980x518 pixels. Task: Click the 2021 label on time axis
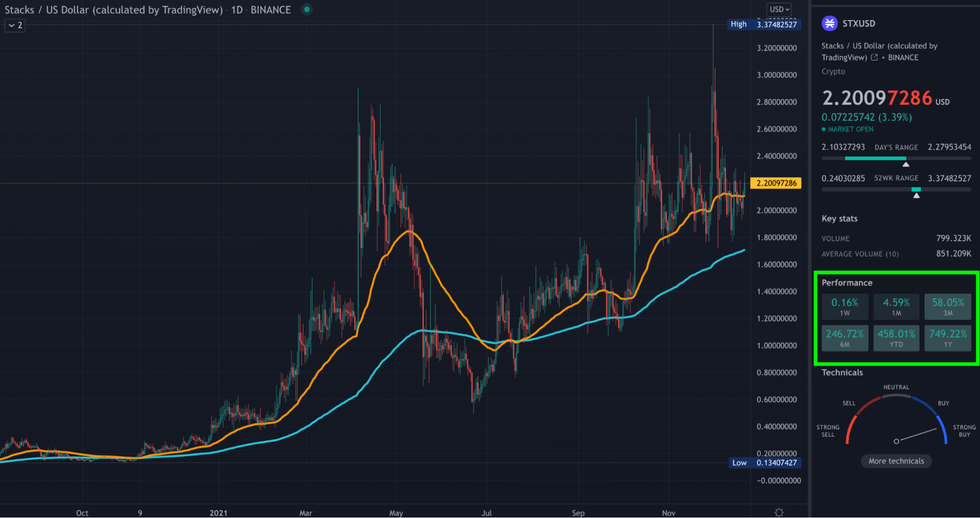218,513
